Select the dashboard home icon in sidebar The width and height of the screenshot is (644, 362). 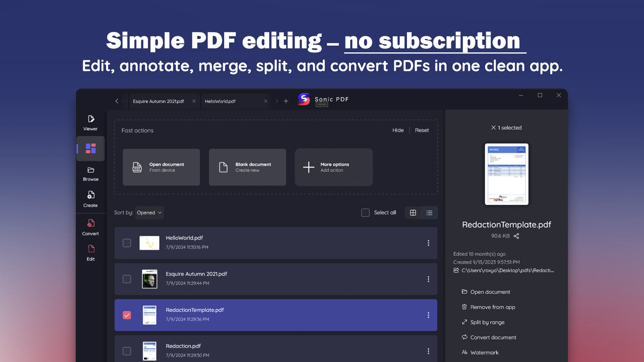coord(91,148)
